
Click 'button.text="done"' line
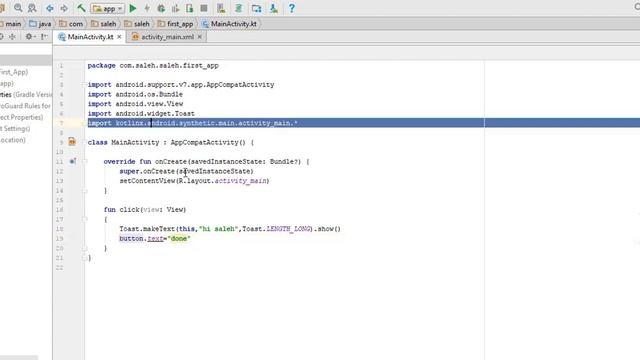pyautogui.click(x=155, y=238)
